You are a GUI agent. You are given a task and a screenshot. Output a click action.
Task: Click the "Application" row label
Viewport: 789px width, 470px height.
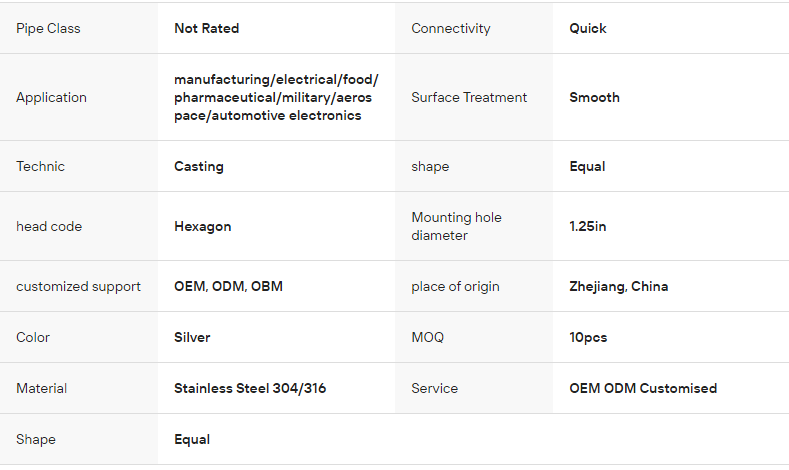point(51,97)
